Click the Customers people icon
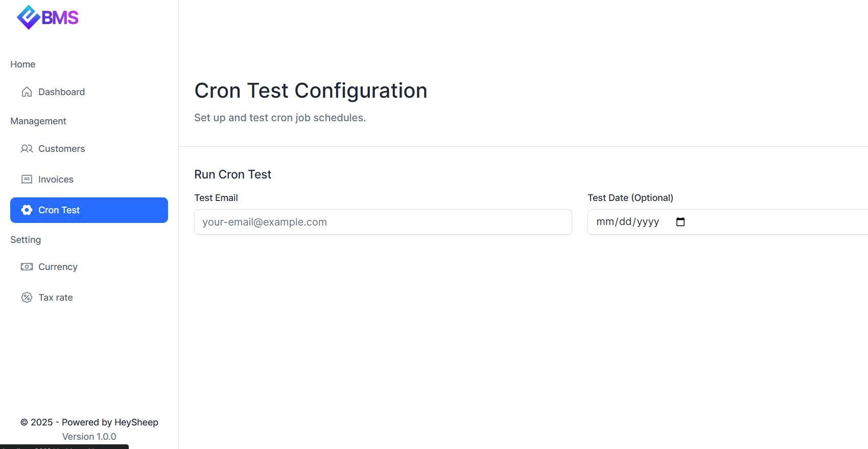This screenshot has height=449, width=868. [x=27, y=149]
